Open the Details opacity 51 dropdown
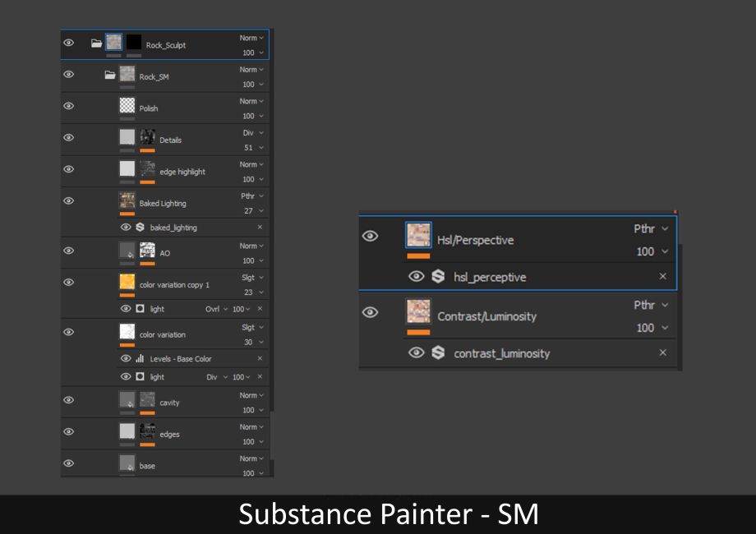 click(254, 148)
